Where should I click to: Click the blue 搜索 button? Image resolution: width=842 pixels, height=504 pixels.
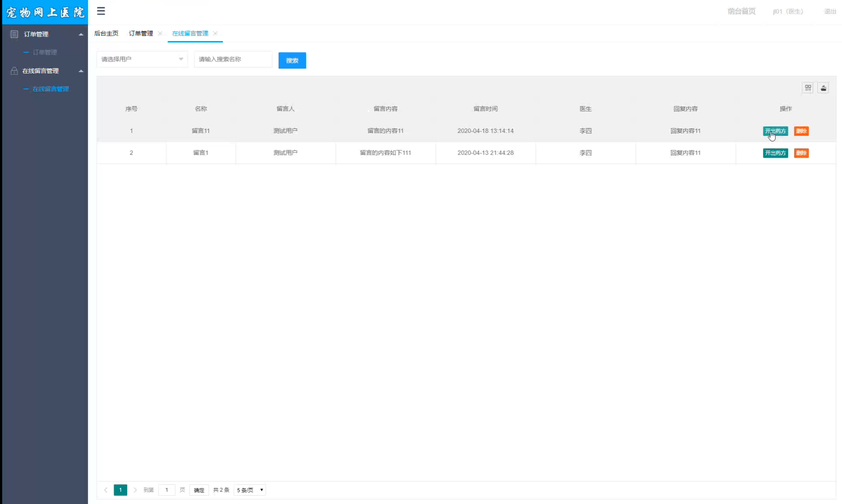292,60
